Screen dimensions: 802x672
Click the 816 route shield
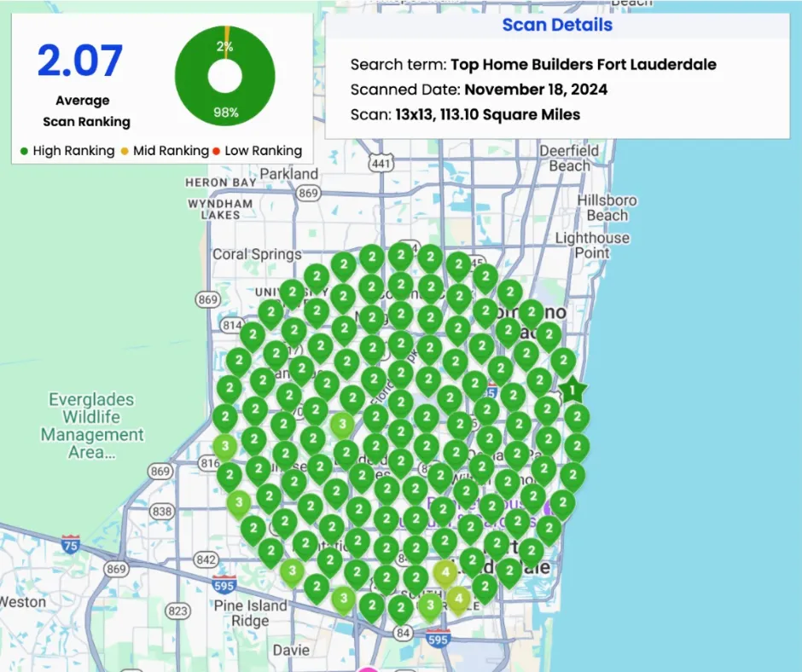coord(210,463)
